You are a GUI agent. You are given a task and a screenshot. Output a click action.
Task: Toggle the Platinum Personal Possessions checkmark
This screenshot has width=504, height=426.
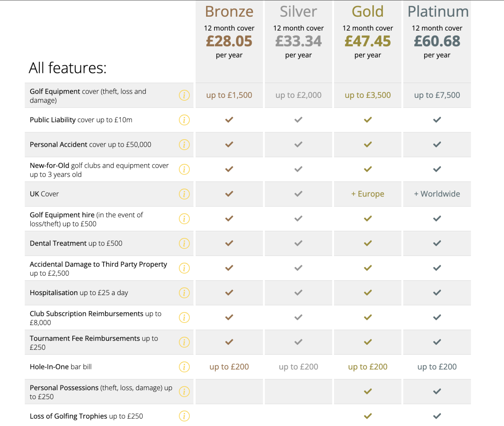click(437, 391)
